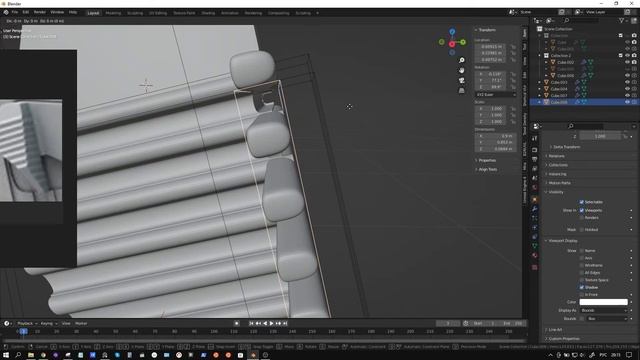Viewport: 640px width, 360px height.
Task: Click the auto keying record button in timeline
Action: tap(236, 323)
